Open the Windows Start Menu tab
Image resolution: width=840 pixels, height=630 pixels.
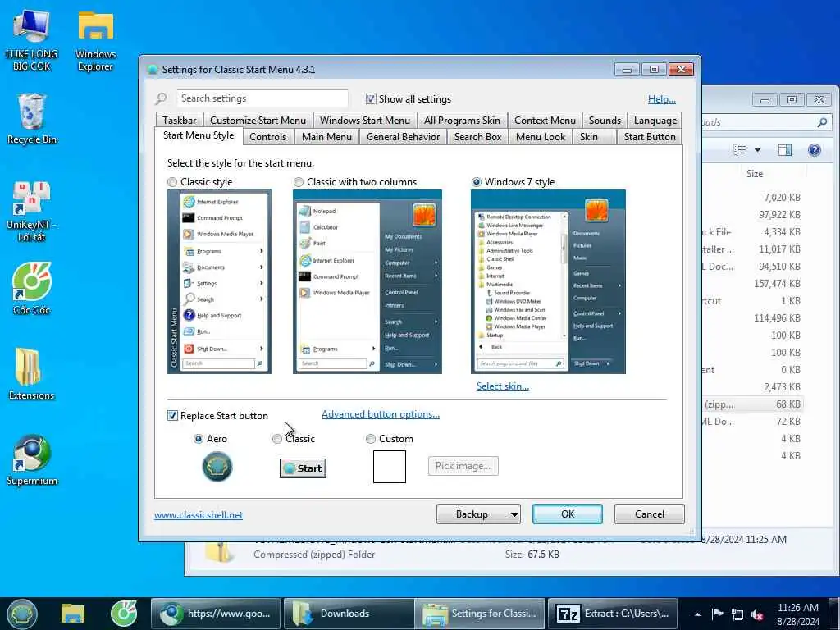tap(365, 121)
